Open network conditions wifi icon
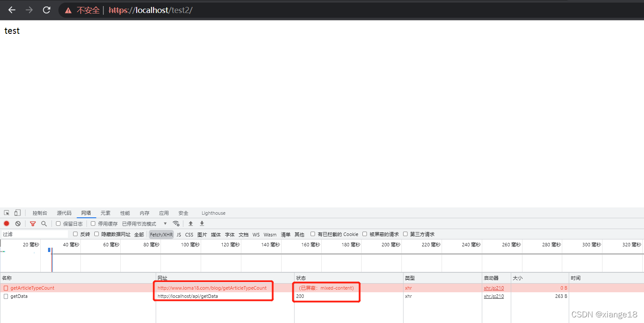644x323 pixels. tap(176, 224)
